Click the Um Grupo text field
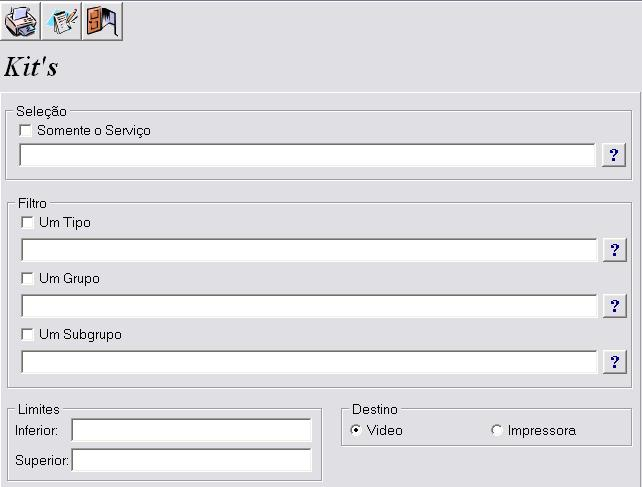642x487 pixels. tap(308, 306)
